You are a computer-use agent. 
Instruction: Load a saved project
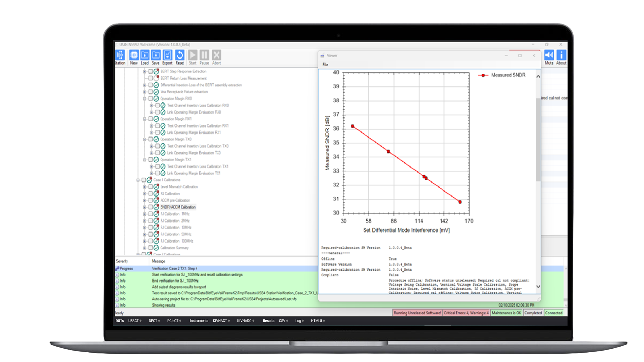tap(145, 56)
